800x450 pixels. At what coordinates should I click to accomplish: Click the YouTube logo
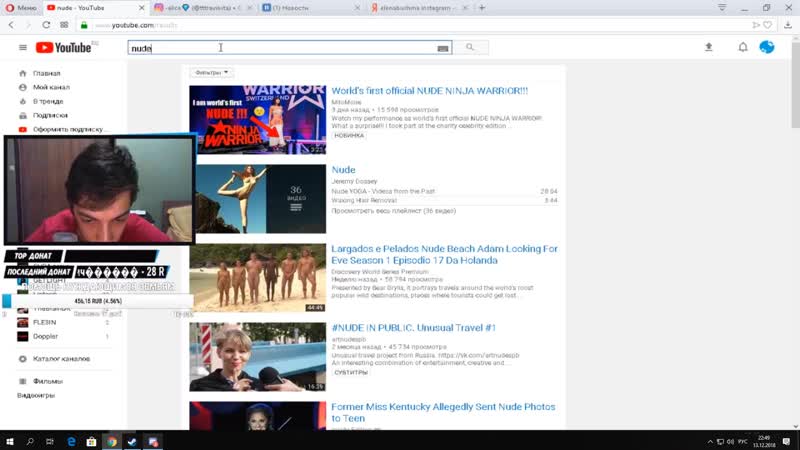pyautogui.click(x=64, y=47)
